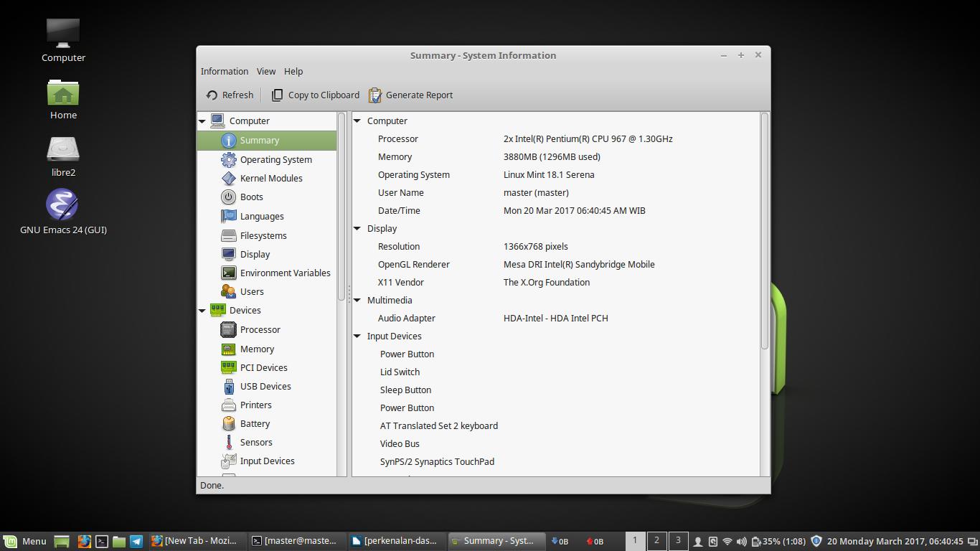This screenshot has height=551, width=980.
Task: Switch to workspace 2
Action: [x=656, y=540]
